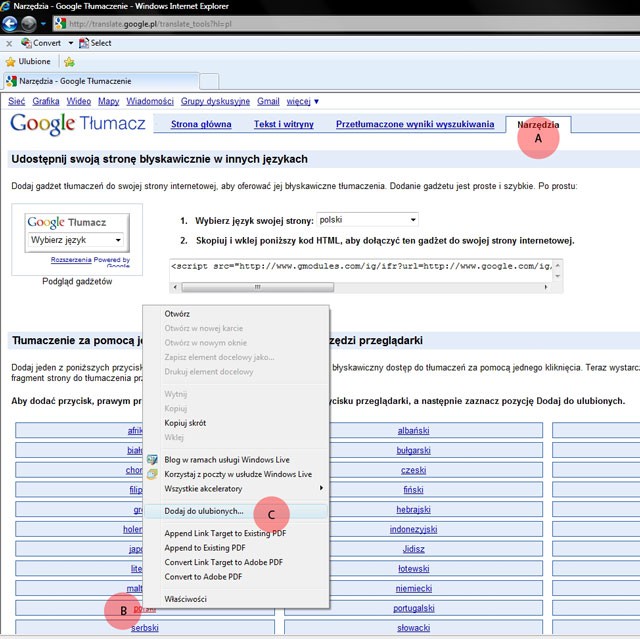Image resolution: width=640 pixels, height=639 pixels.
Task: Click the serbski language link
Action: pos(145,628)
